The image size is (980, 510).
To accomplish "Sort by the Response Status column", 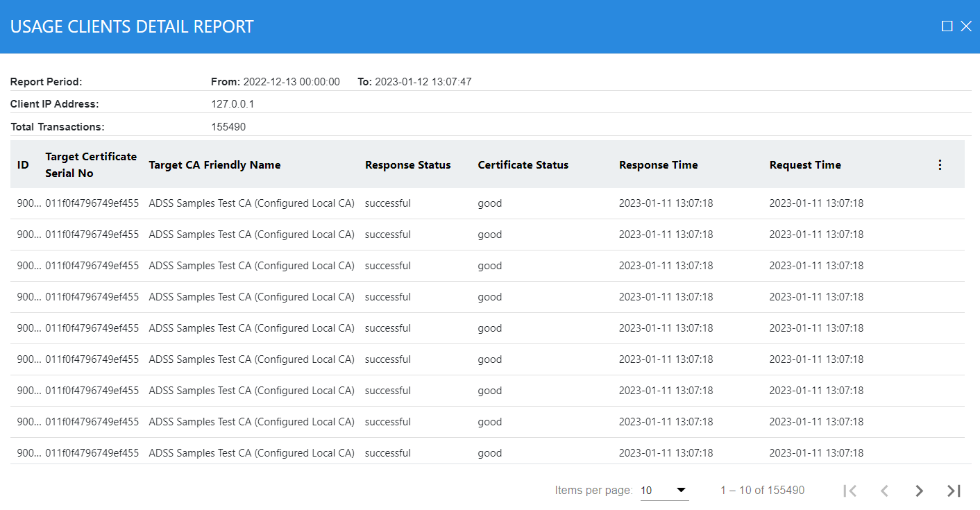I will coord(407,165).
